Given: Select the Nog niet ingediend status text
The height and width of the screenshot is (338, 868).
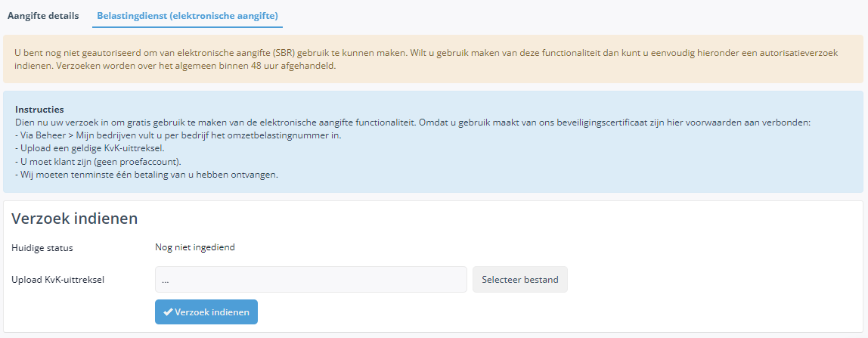Looking at the screenshot, I should [195, 247].
